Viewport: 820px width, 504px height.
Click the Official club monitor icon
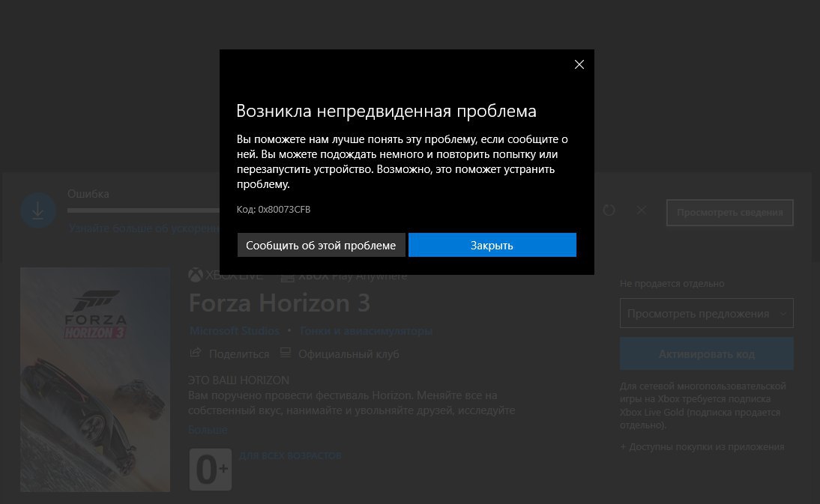(286, 353)
